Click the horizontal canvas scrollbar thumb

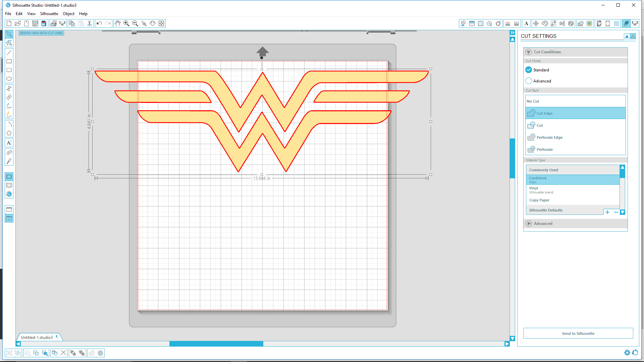click(x=216, y=344)
